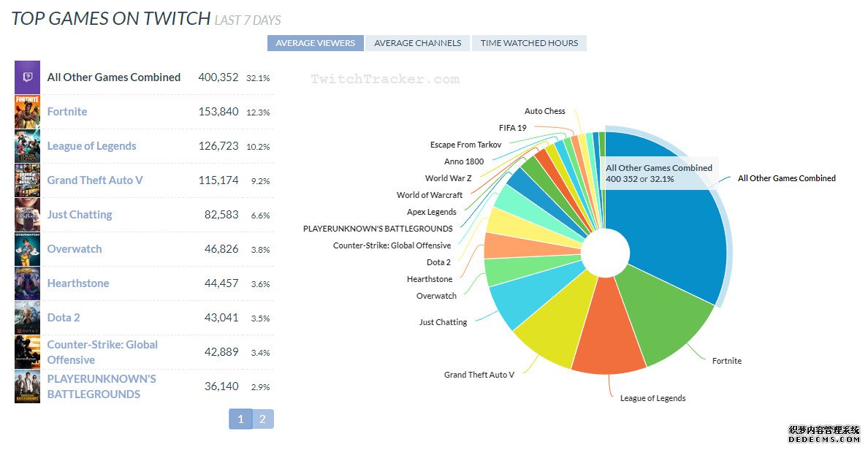Switch to the Average Viewers tab

click(x=316, y=43)
